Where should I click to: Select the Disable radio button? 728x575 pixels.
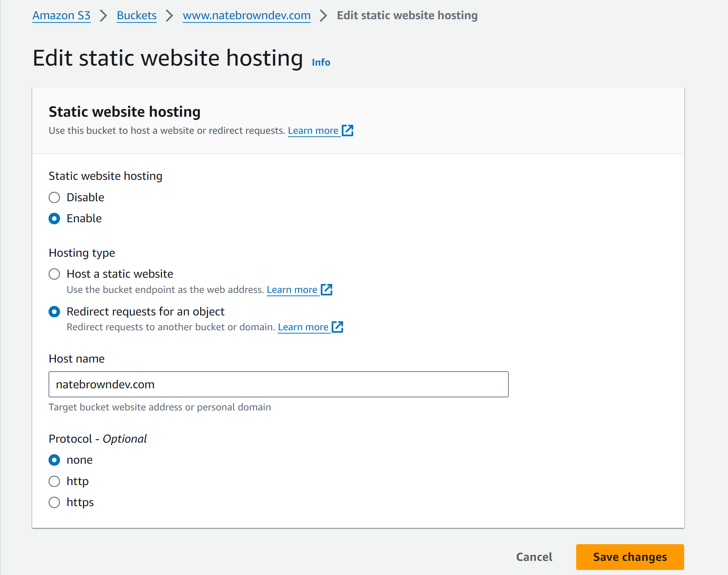54,197
